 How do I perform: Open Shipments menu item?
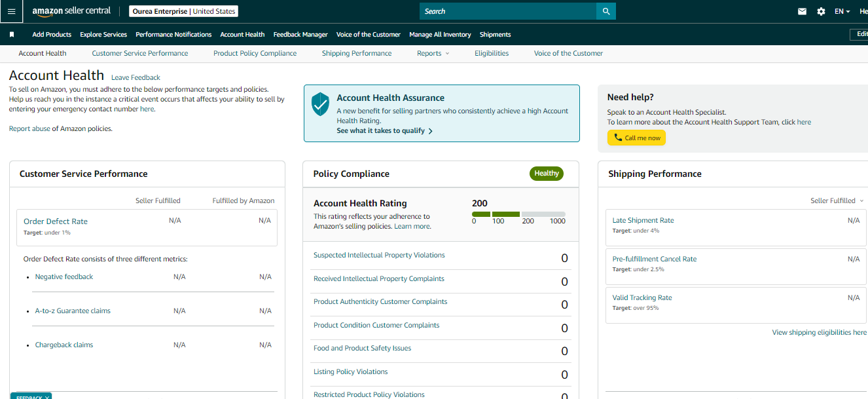(495, 34)
